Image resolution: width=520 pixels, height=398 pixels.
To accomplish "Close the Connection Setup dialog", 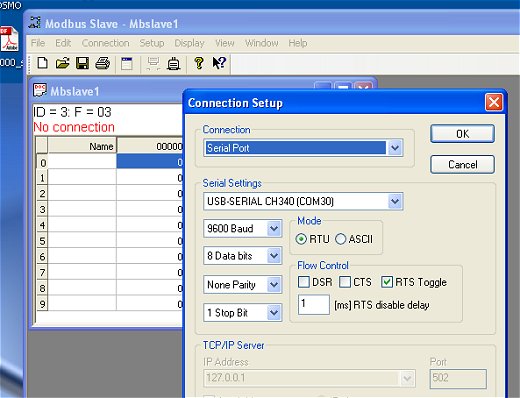I will (x=494, y=102).
